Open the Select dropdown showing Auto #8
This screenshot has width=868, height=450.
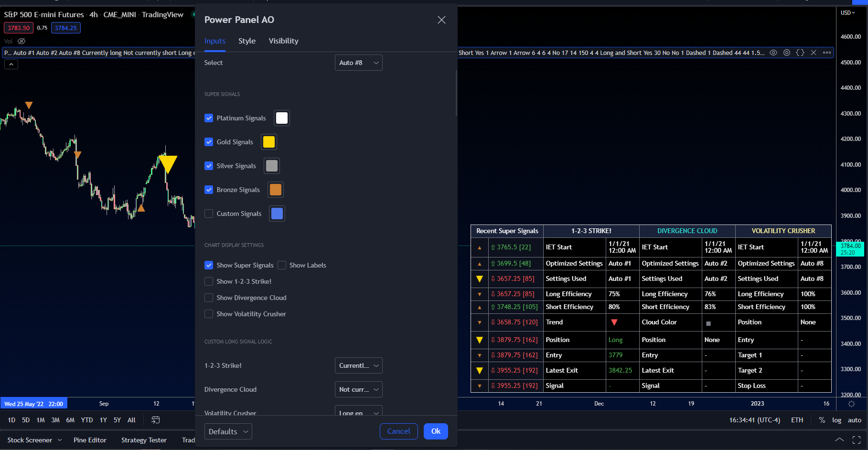pyautogui.click(x=358, y=63)
